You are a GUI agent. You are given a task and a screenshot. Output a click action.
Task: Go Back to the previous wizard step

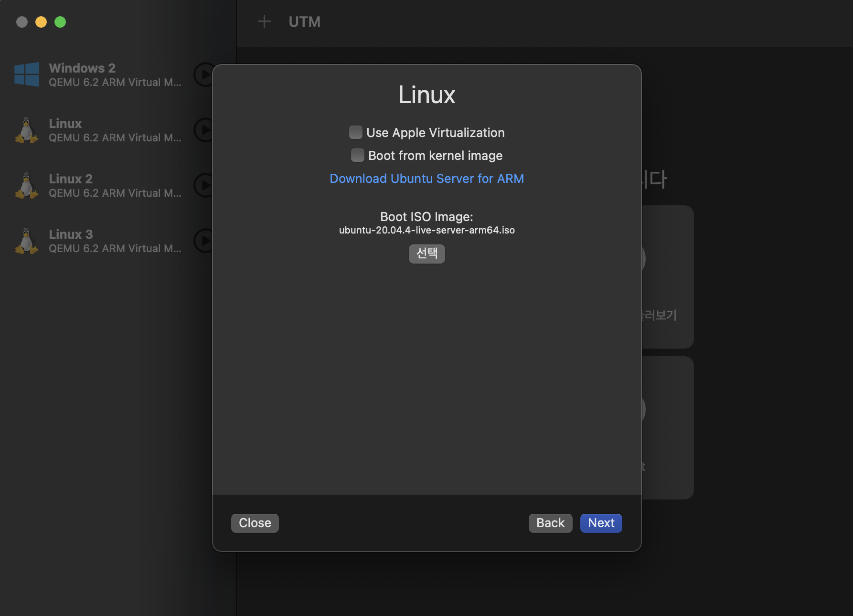click(x=550, y=523)
